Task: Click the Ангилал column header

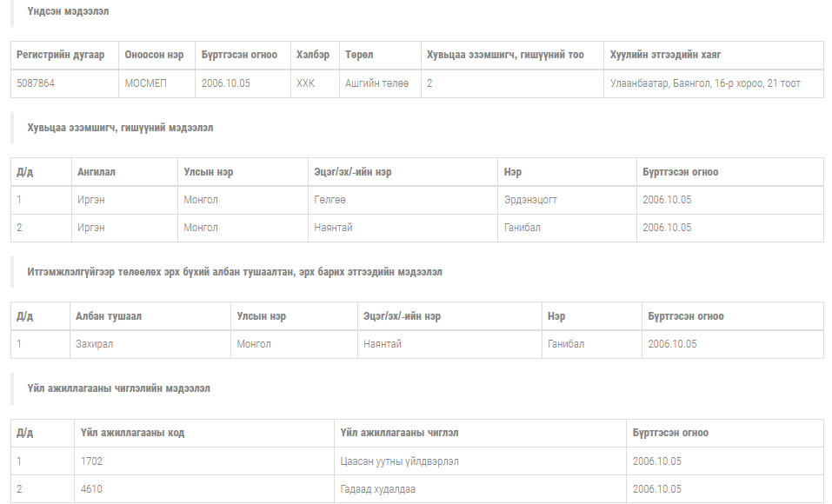Action: 97,172
